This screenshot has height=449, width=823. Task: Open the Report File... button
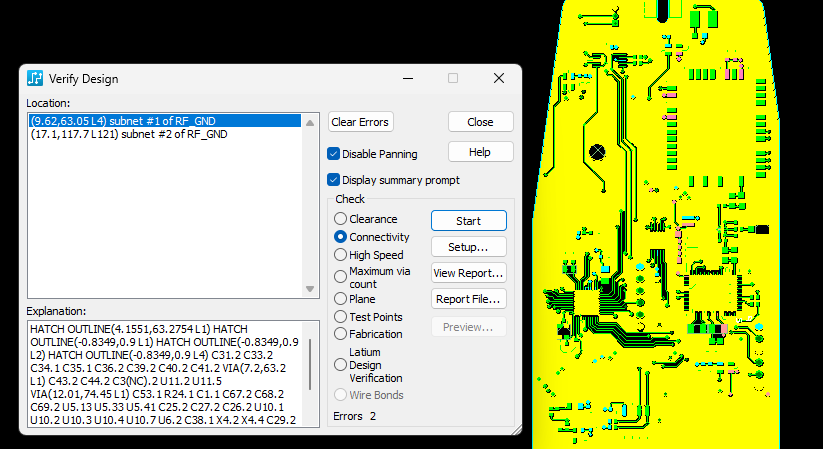coord(468,299)
